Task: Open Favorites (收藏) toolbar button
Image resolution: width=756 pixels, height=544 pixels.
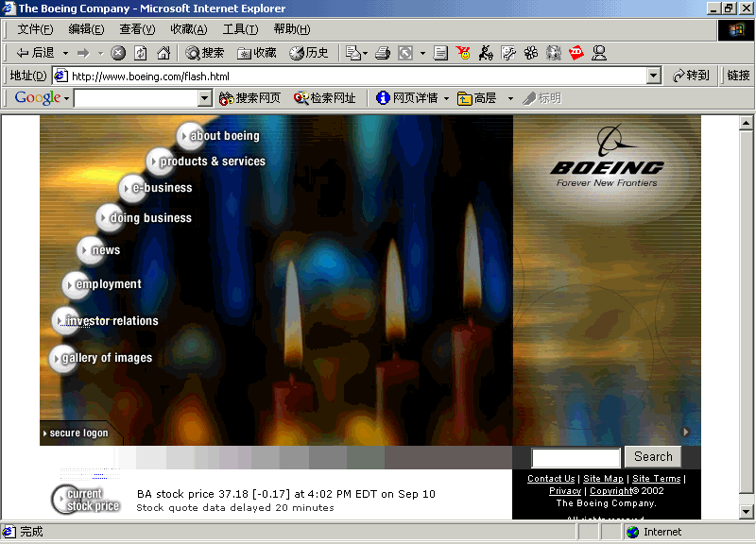Action: pos(256,53)
